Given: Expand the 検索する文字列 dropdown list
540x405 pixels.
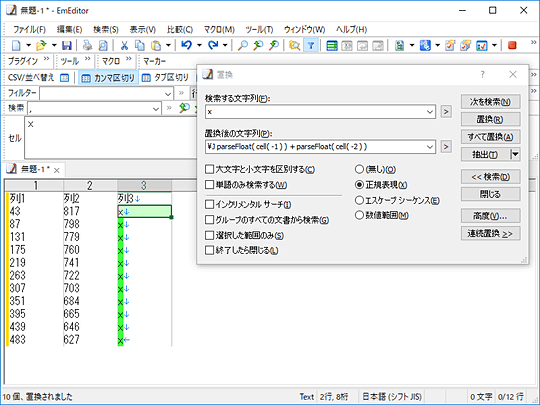Looking at the screenshot, I should (430, 112).
